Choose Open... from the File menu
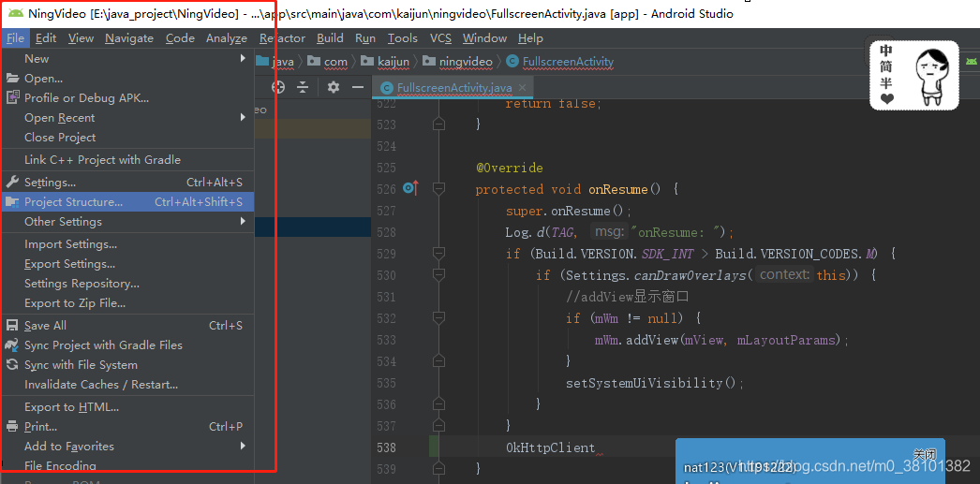Screen dimensions: 980x484 point(127,78)
